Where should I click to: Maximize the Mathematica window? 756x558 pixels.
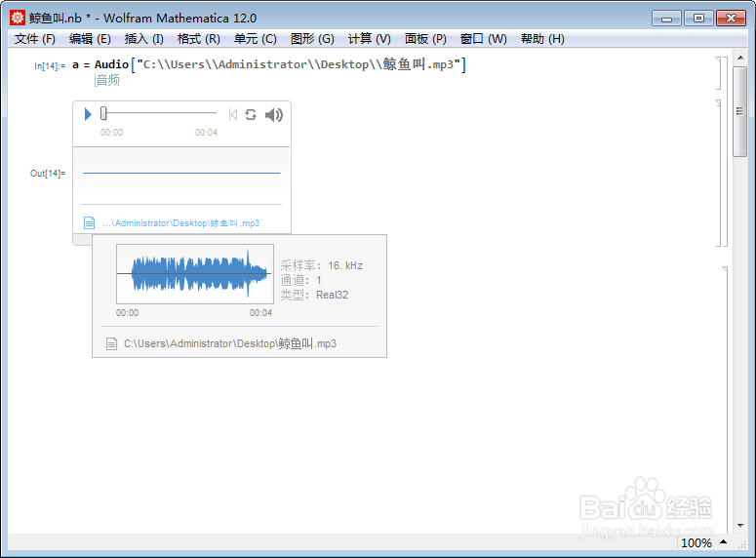point(698,19)
